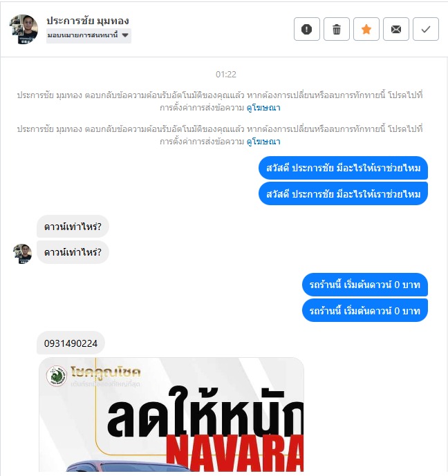Viewport: 448px width, 476px height.
Task: Open first ดูโฆษณา link
Action: click(263, 108)
